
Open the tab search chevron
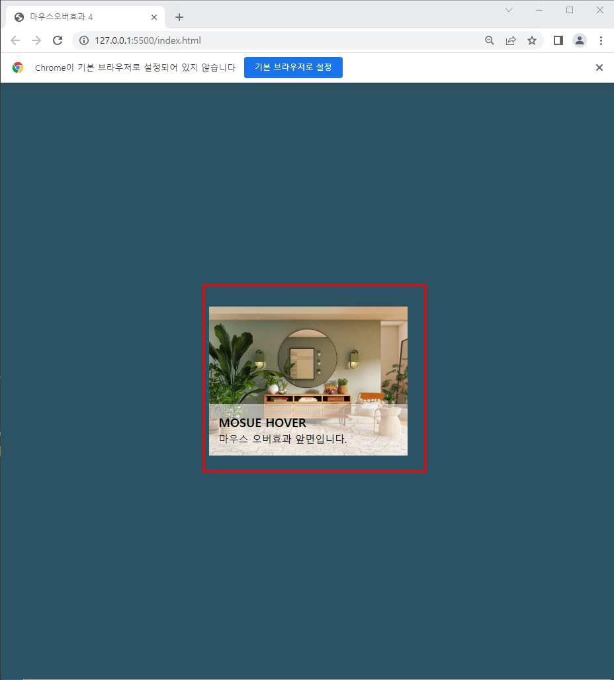pyautogui.click(x=509, y=10)
